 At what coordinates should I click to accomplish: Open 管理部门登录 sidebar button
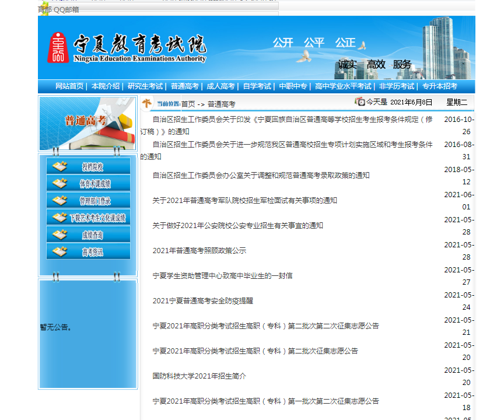(89, 200)
